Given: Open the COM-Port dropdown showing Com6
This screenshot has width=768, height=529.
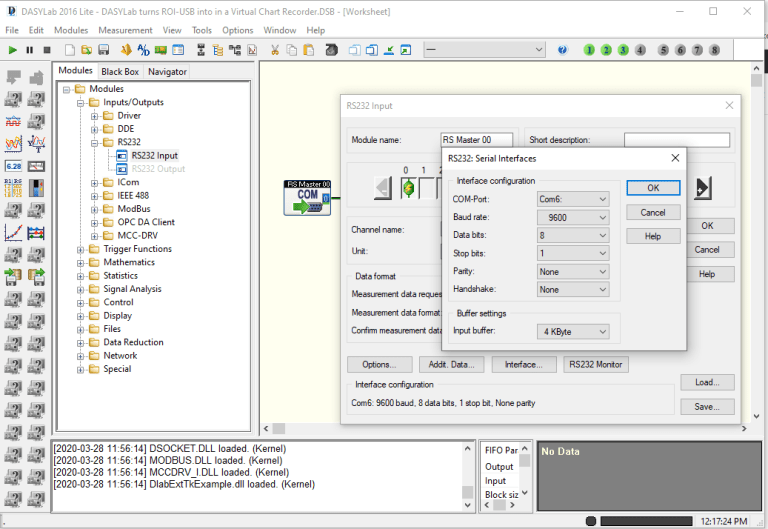Looking at the screenshot, I should point(573,199).
